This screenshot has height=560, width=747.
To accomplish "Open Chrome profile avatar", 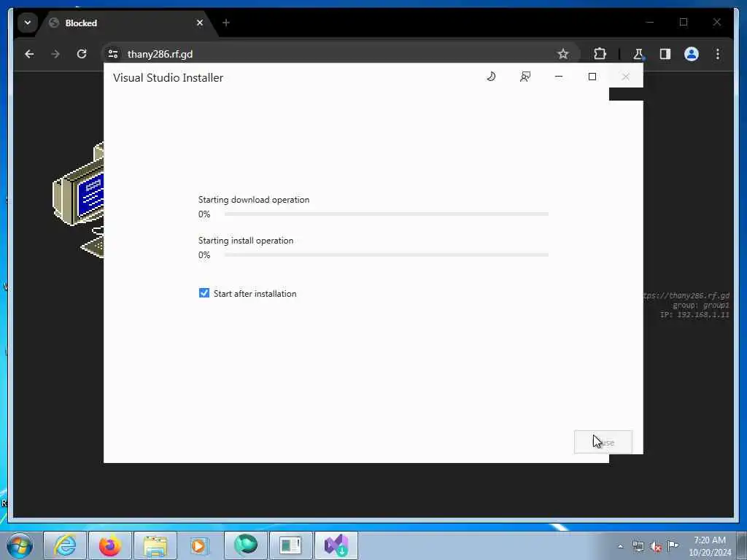I will pos(692,54).
